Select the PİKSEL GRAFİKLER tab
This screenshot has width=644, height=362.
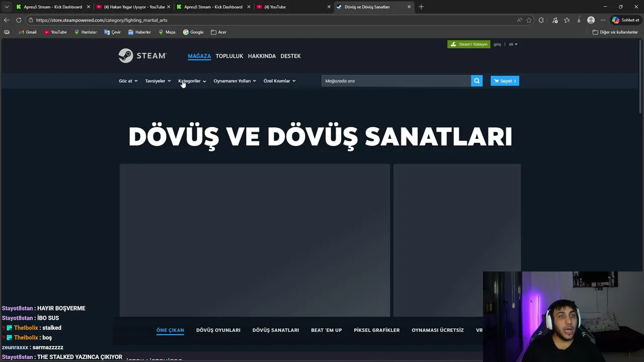(x=376, y=330)
